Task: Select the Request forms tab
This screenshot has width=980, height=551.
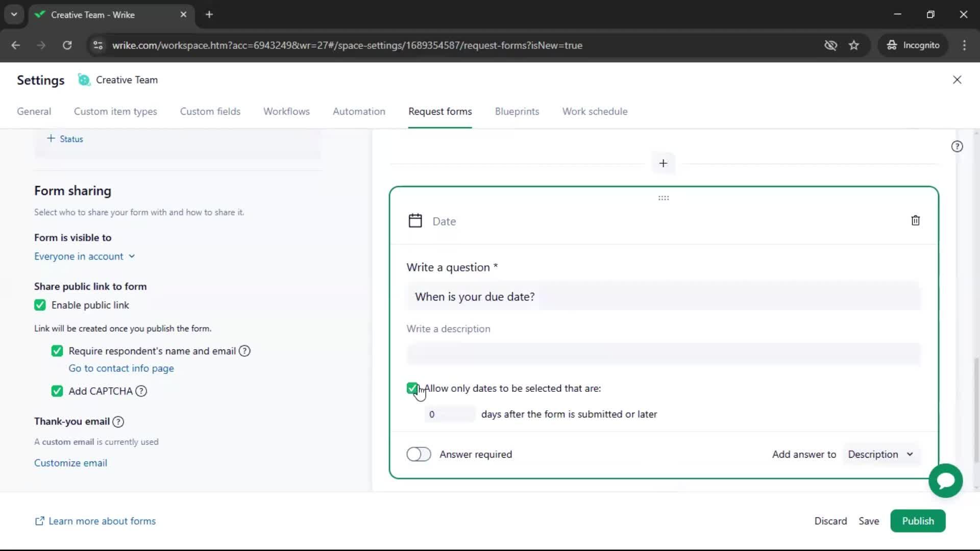Action: point(440,111)
